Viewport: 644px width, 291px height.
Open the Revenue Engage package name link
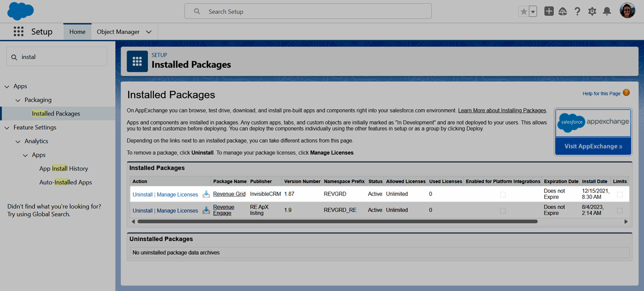pyautogui.click(x=224, y=210)
